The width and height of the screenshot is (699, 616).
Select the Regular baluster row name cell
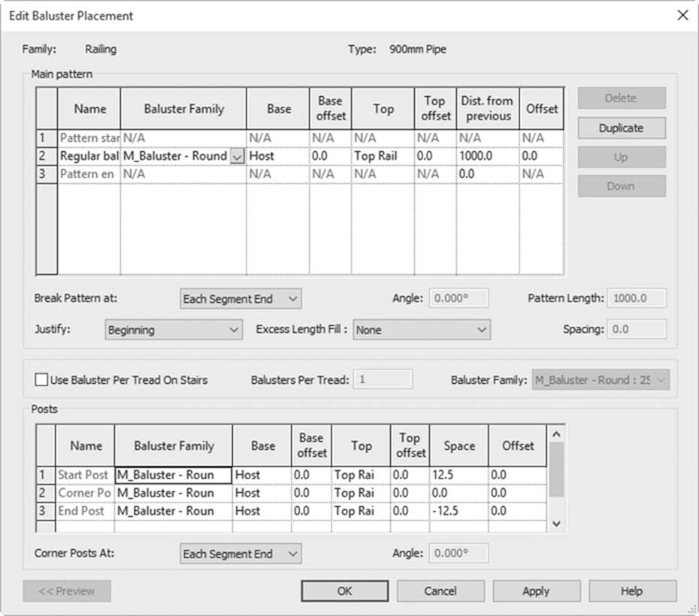click(89, 156)
